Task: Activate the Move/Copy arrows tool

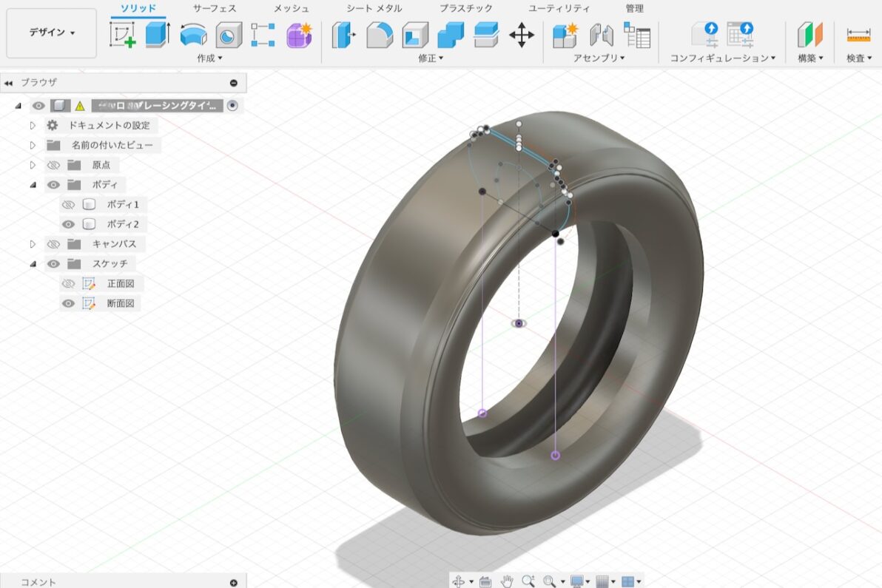Action: pyautogui.click(x=522, y=35)
